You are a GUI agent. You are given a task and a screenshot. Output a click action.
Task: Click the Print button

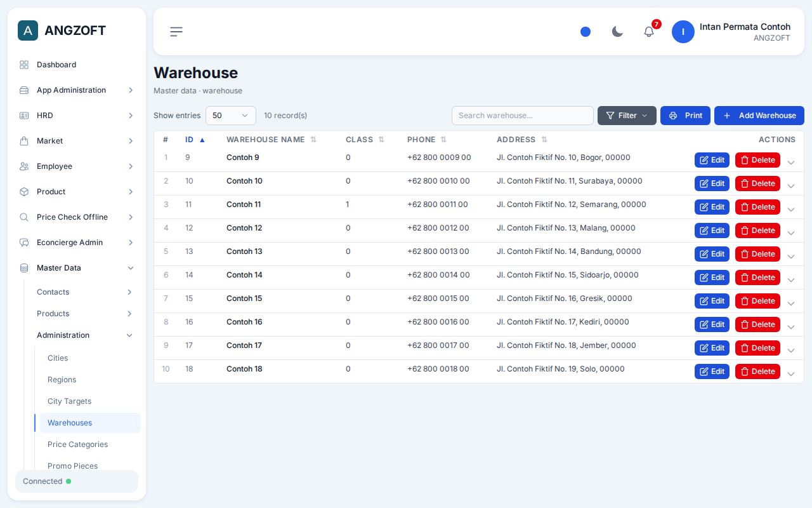point(685,116)
